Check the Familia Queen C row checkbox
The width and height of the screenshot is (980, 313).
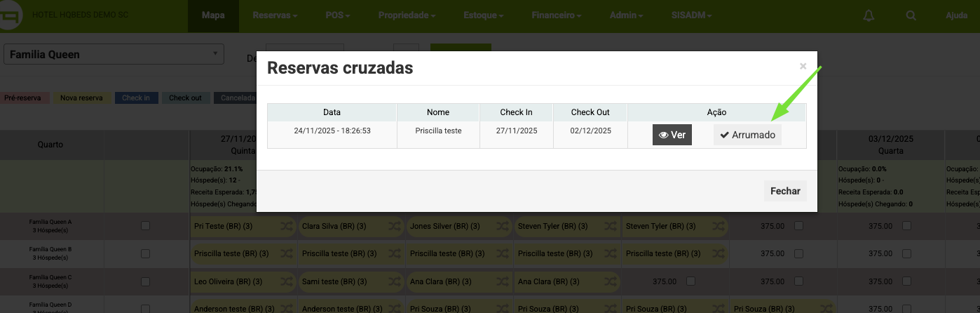pyautogui.click(x=146, y=281)
